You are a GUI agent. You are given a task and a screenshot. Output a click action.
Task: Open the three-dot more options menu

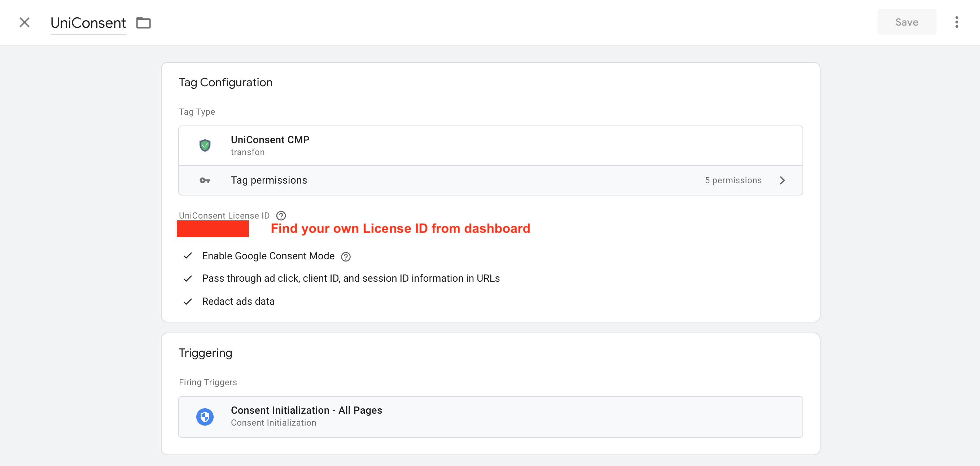[957, 22]
